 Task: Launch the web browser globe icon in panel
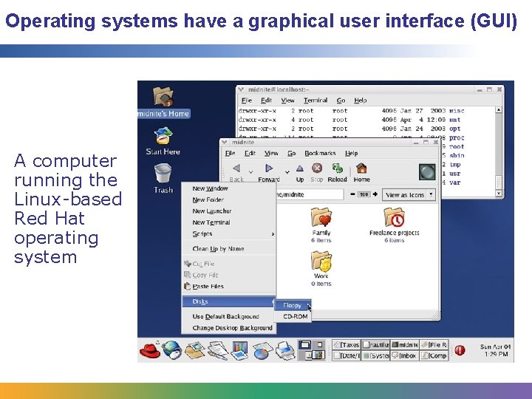(172, 349)
